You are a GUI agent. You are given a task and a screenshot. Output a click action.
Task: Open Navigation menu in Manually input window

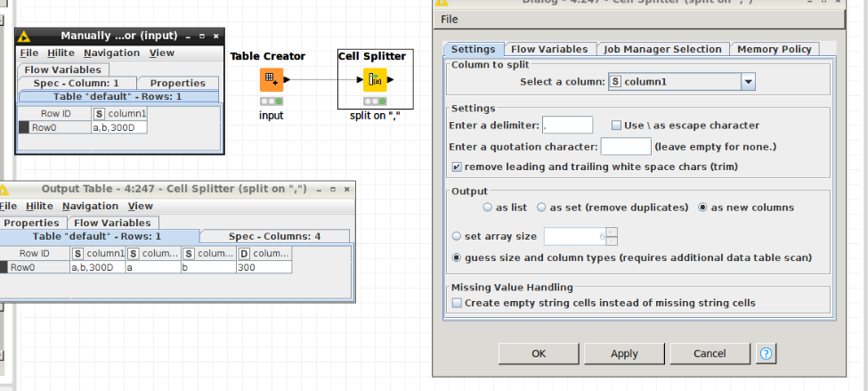[x=112, y=53]
